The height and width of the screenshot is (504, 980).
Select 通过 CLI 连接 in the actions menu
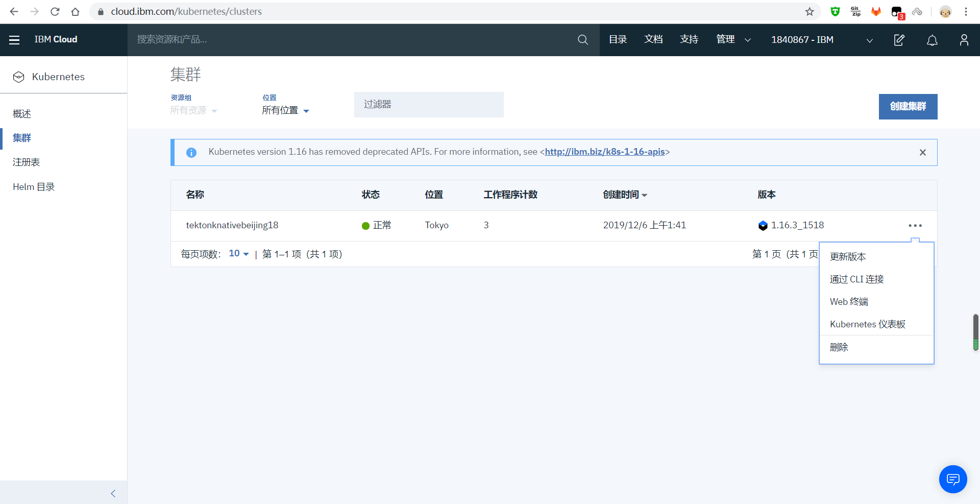(856, 279)
